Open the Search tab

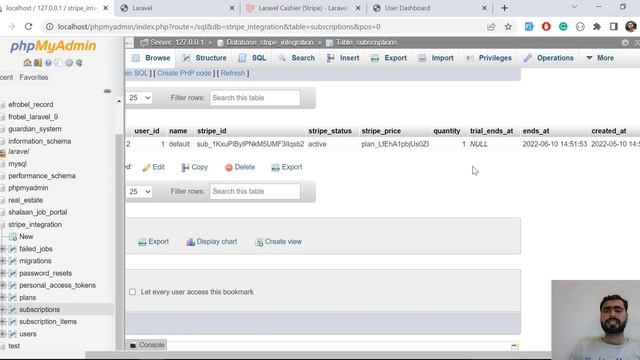[297, 58]
